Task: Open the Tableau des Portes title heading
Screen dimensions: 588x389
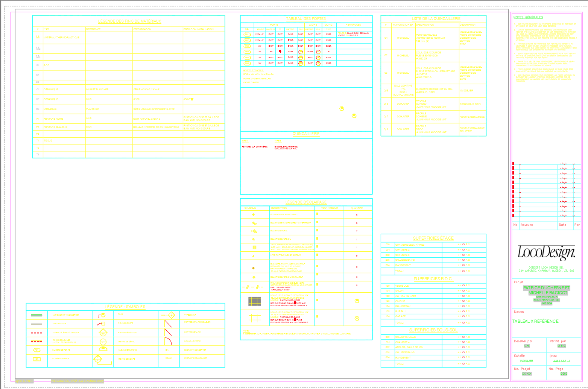Action: tap(306, 18)
